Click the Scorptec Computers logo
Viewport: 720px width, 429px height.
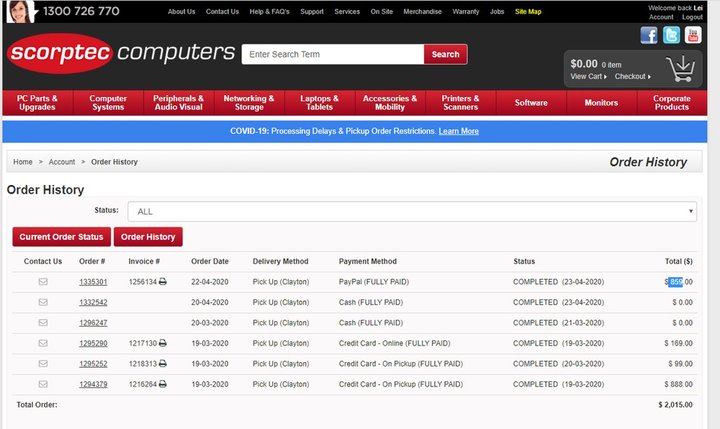[x=121, y=53]
